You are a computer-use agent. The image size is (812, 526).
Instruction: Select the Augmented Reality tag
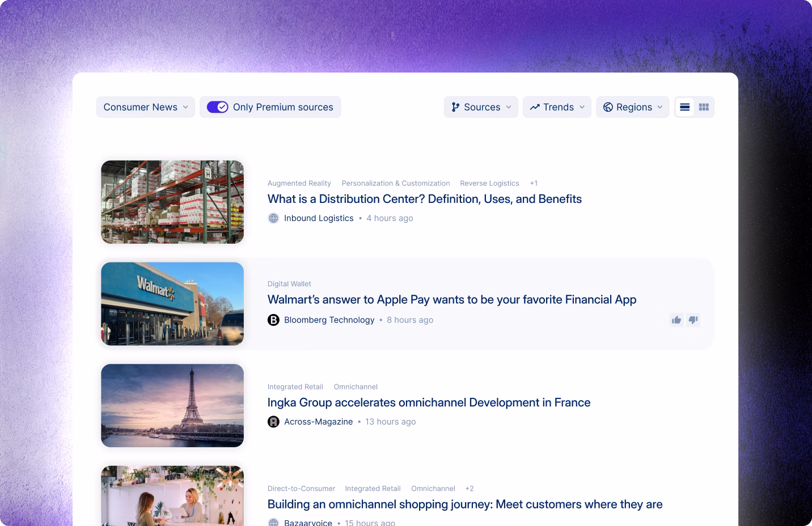(x=299, y=184)
